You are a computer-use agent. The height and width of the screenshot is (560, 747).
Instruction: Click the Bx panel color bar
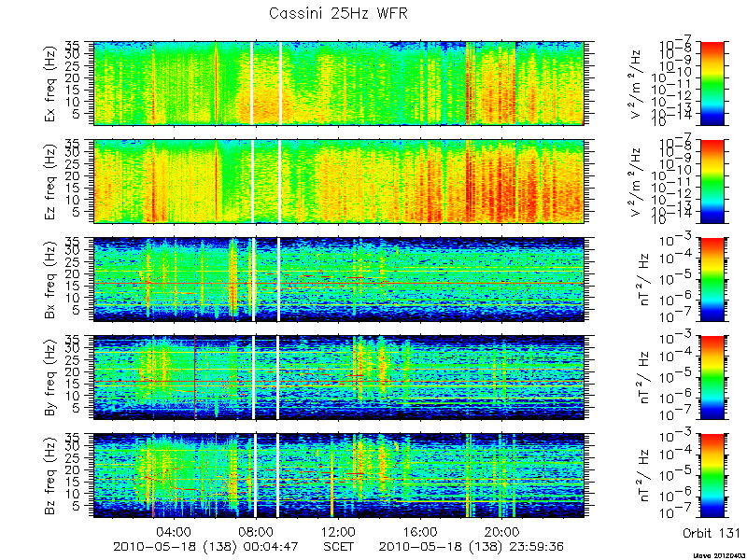712,279
